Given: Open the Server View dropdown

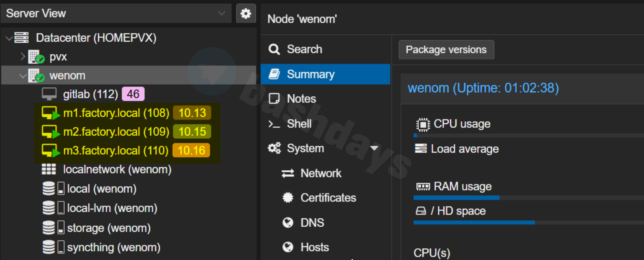Looking at the screenshot, I should click(221, 13).
